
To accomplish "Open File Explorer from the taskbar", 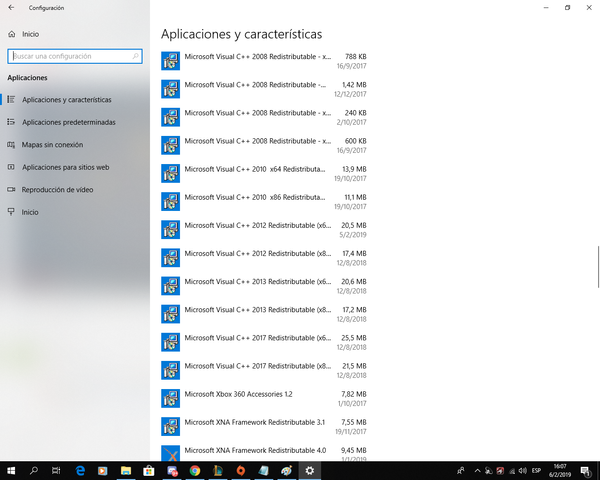I will (126, 470).
